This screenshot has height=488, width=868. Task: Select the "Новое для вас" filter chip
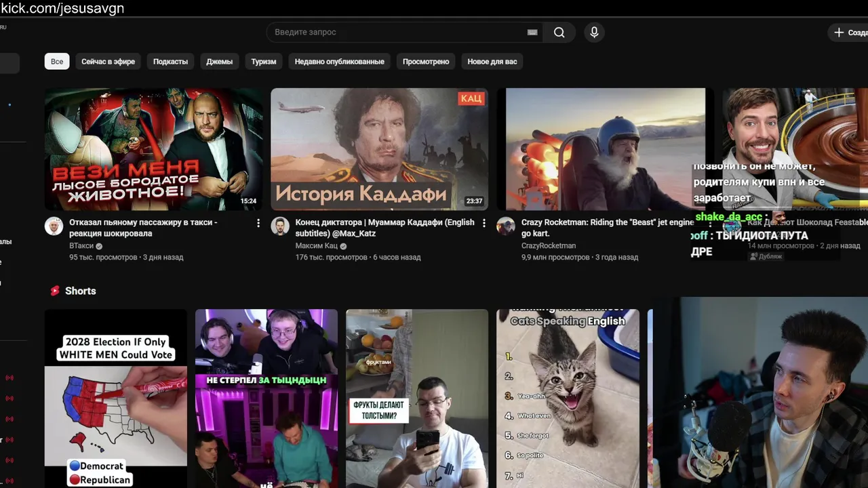click(492, 62)
